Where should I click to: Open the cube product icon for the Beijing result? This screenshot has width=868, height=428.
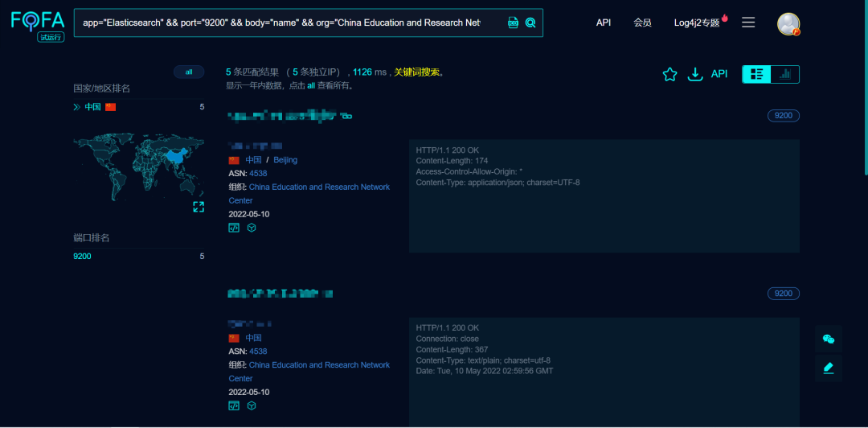click(x=252, y=228)
